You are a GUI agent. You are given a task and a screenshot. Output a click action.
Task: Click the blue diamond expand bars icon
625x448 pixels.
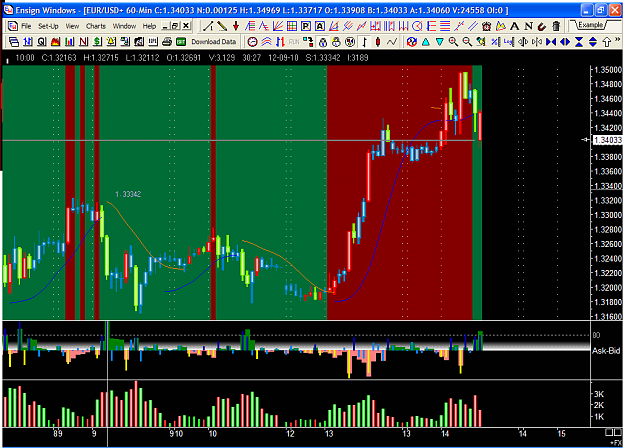pyautogui.click(x=565, y=42)
